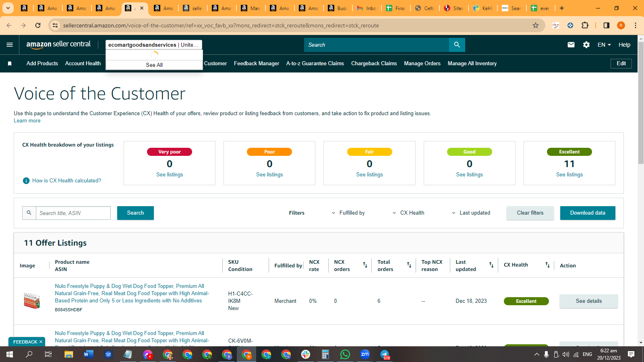Open How is CX Health calculated link
Viewport: 644px width, 362px height.
click(x=67, y=181)
